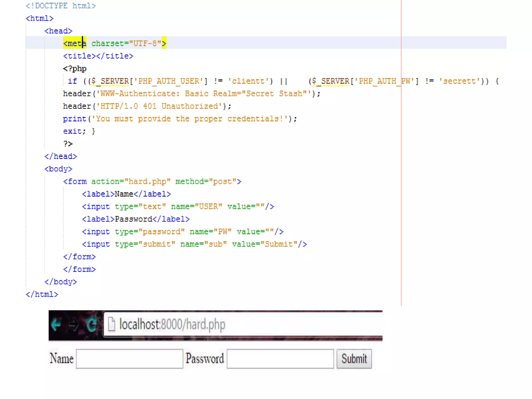Click the highlighted meta charset tag

pos(114,43)
